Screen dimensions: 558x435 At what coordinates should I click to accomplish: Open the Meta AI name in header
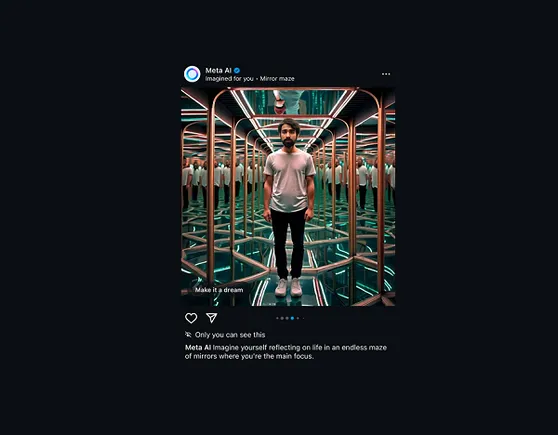click(218, 70)
